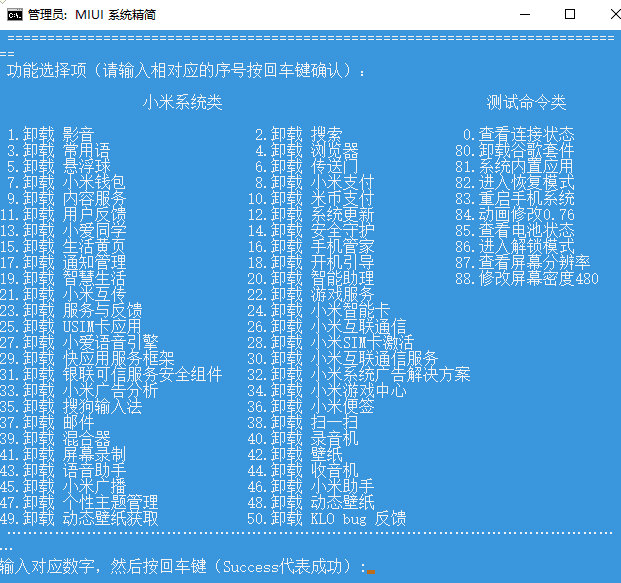Minimize the MIUI 系统精简 console window

point(525,15)
